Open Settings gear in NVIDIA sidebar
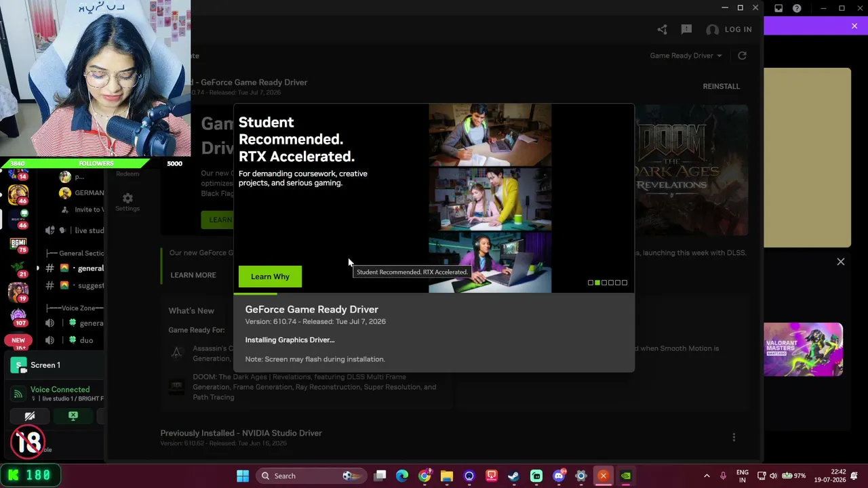Image resolution: width=868 pixels, height=488 pixels. (127, 201)
